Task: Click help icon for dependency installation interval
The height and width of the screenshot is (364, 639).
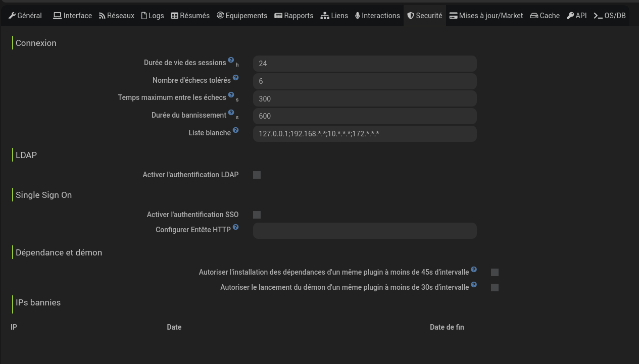Action: tap(474, 270)
